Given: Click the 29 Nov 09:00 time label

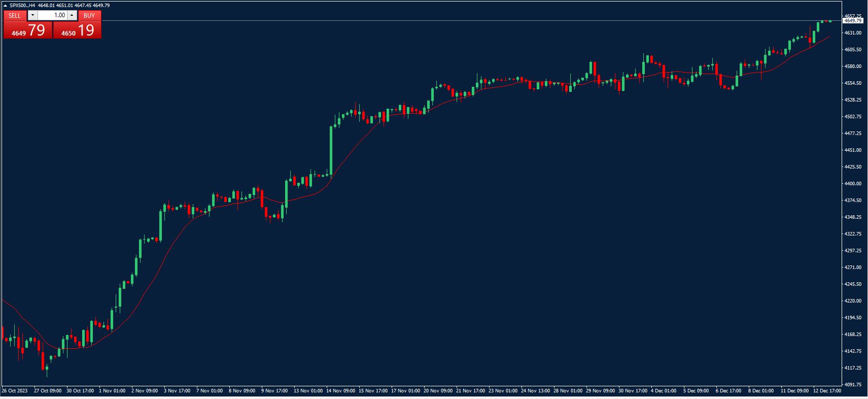Looking at the screenshot, I should coord(600,391).
